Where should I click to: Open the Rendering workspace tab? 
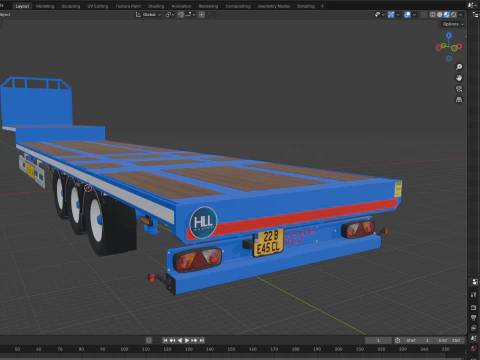pyautogui.click(x=208, y=6)
